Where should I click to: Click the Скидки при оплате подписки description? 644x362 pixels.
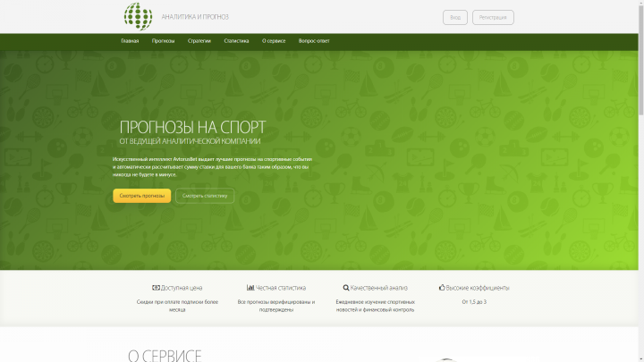(x=177, y=306)
